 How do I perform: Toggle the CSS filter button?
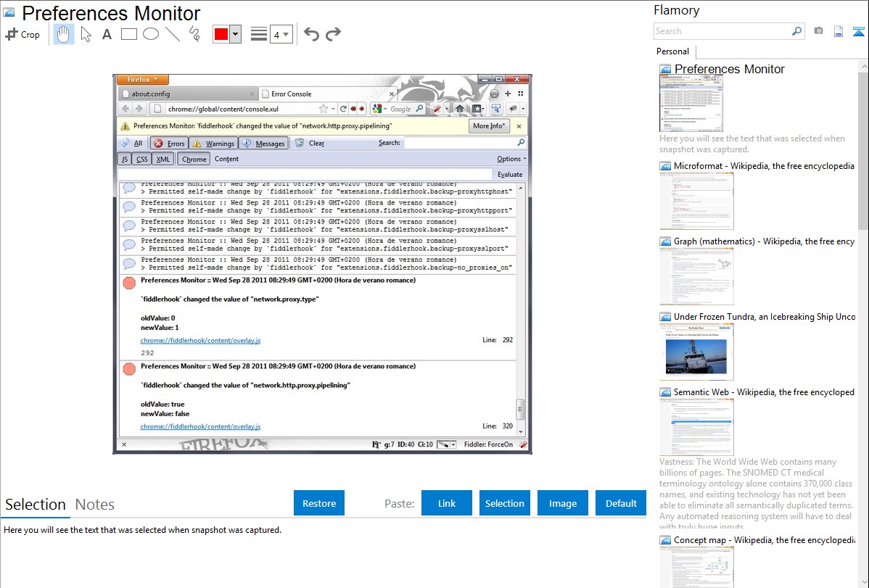pyautogui.click(x=142, y=159)
